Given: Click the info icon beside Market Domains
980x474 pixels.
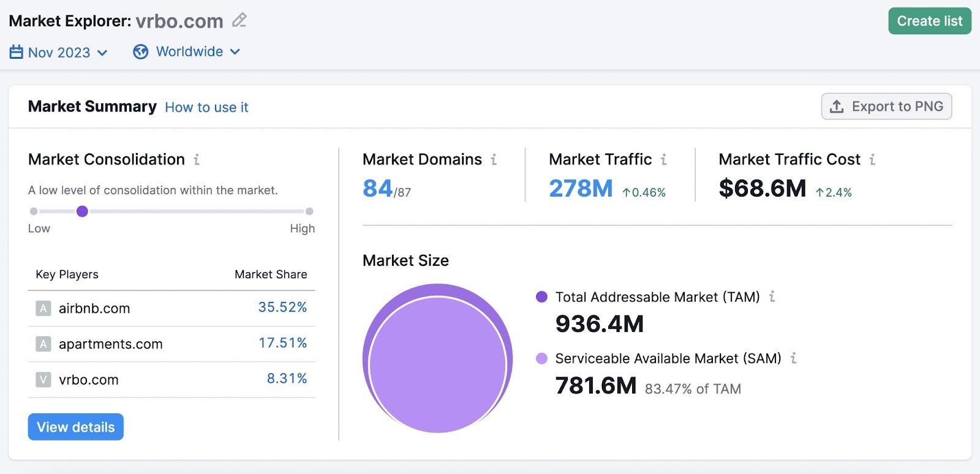Looking at the screenshot, I should 494,160.
